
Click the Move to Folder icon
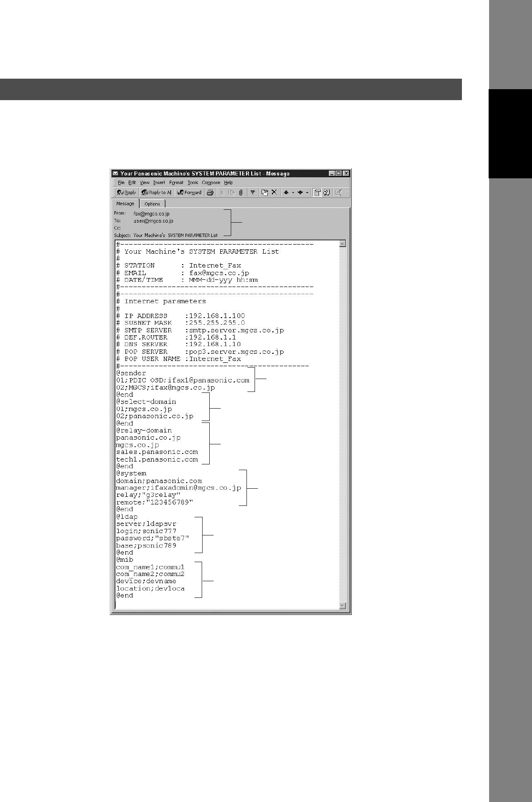coord(265,193)
